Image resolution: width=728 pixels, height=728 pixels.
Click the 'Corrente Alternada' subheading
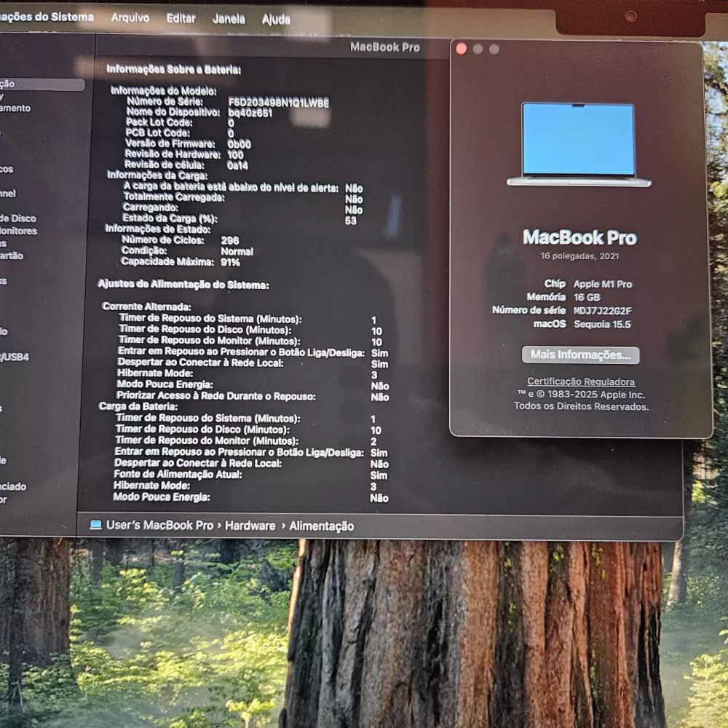click(x=147, y=306)
